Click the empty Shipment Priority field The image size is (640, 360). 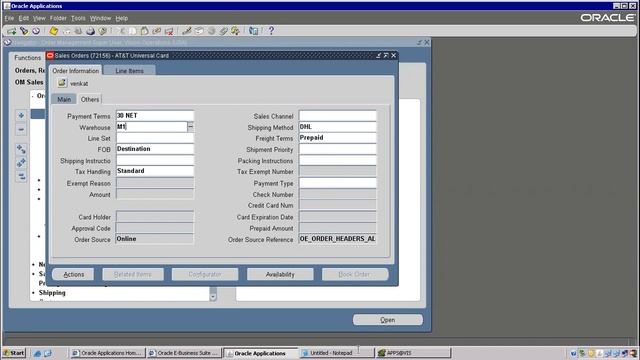338,149
